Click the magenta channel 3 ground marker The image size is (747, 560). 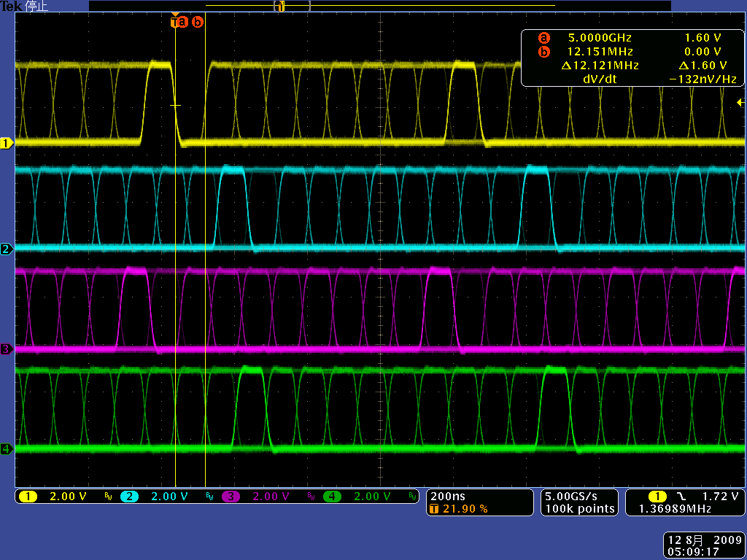point(7,349)
